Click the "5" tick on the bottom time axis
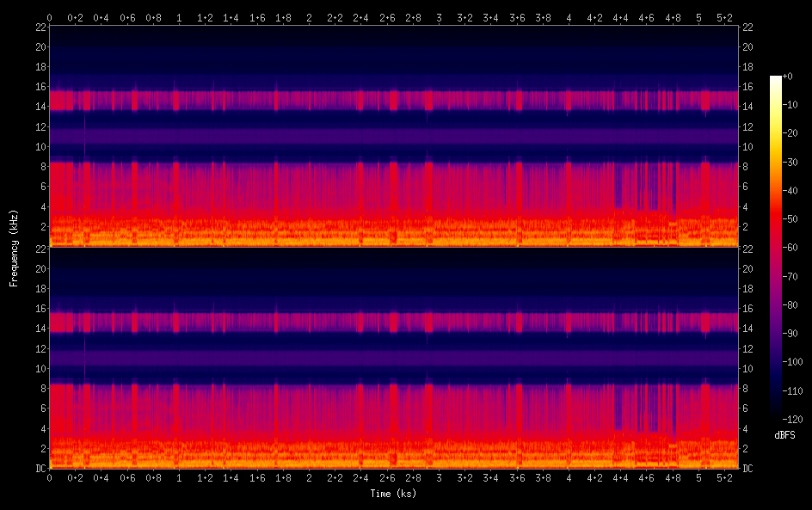Viewport: 812px width, 510px height. [699, 478]
